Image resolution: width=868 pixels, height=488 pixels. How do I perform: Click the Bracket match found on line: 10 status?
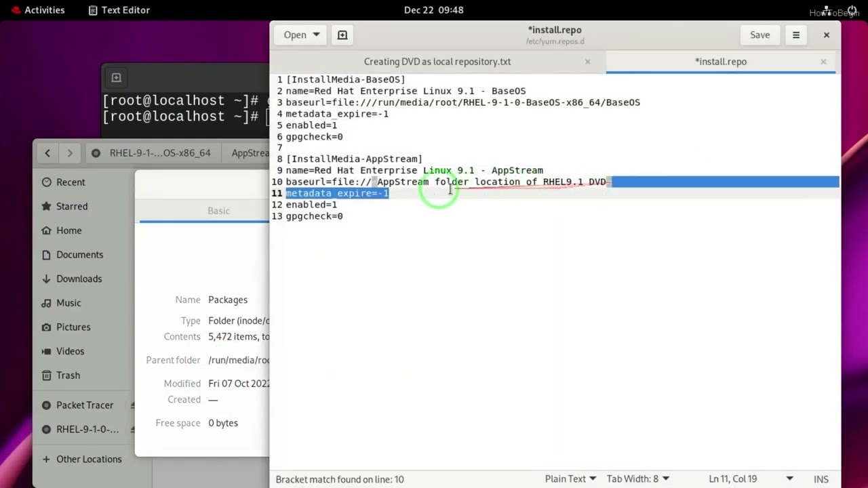point(340,479)
